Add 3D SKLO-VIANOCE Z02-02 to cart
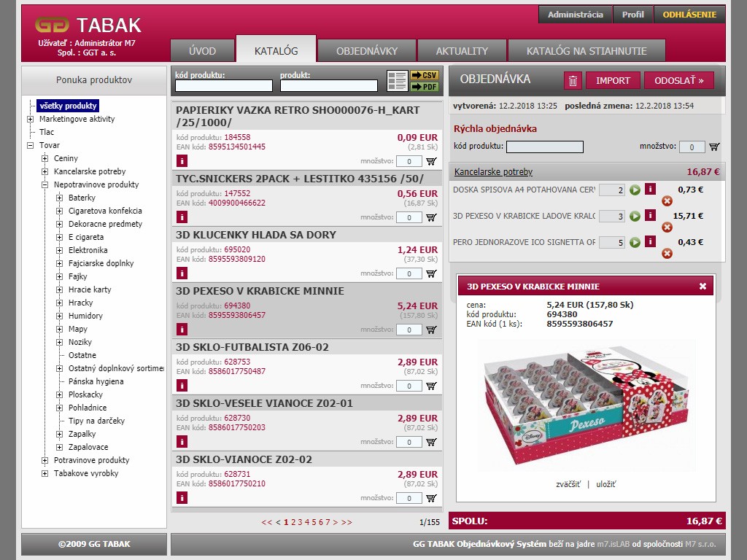The width and height of the screenshot is (747, 560). (431, 498)
